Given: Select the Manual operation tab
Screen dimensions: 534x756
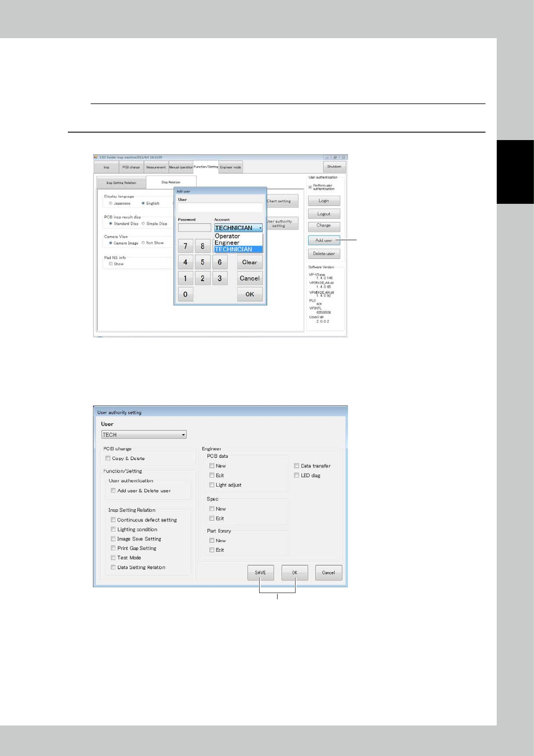Looking at the screenshot, I should [x=181, y=167].
